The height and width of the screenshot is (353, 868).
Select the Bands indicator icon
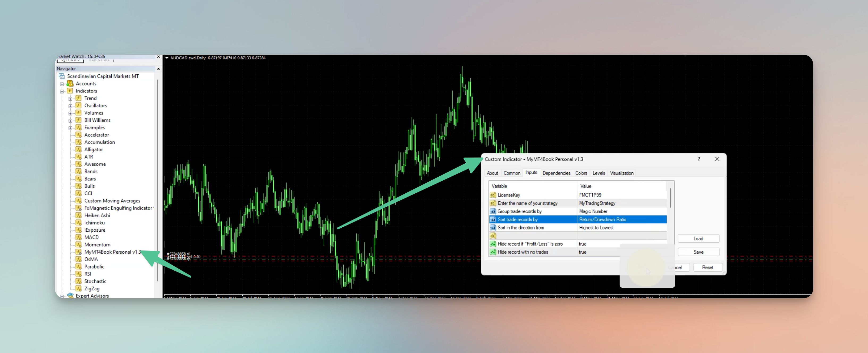coord(78,171)
